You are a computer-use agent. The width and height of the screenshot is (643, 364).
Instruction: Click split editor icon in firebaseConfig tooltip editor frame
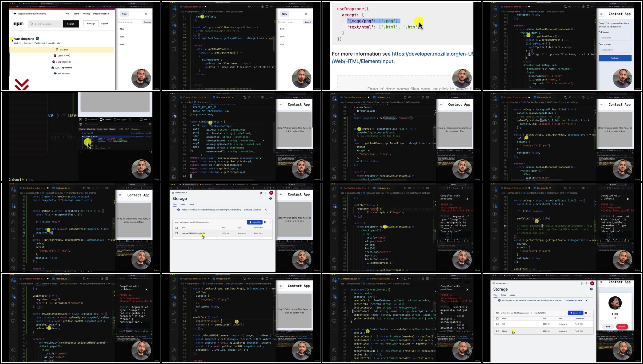coord(267,97)
